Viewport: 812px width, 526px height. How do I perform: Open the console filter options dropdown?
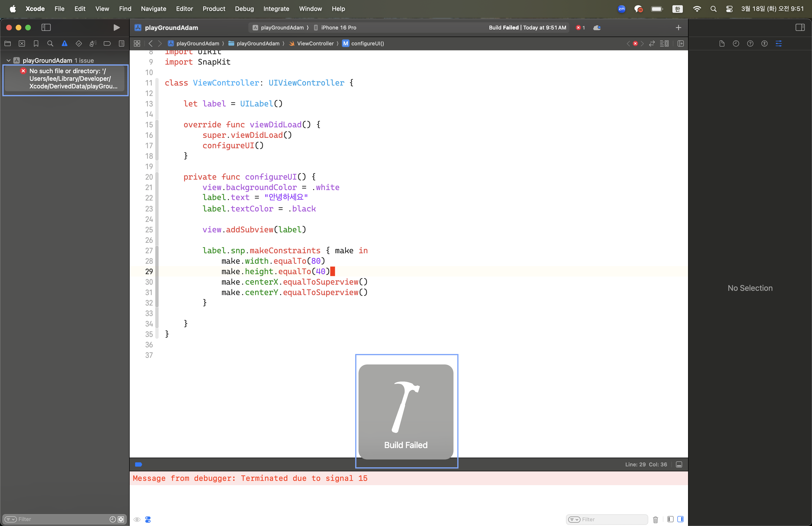coord(575,519)
